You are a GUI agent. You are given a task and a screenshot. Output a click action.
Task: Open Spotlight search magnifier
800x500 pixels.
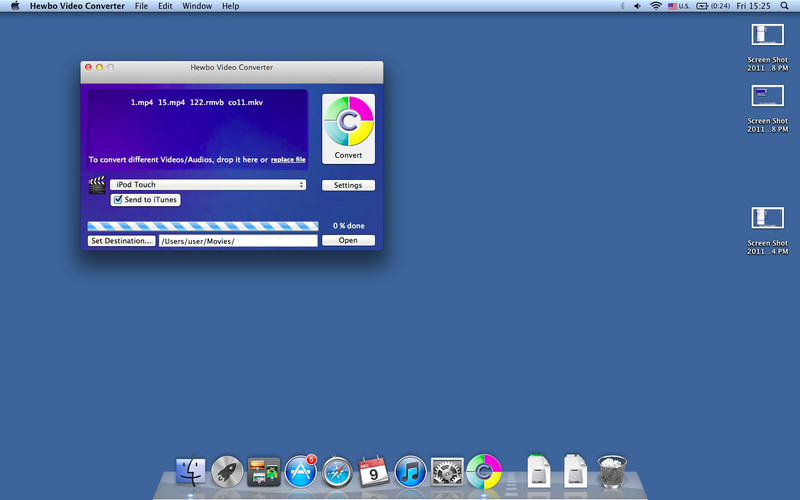pos(785,6)
